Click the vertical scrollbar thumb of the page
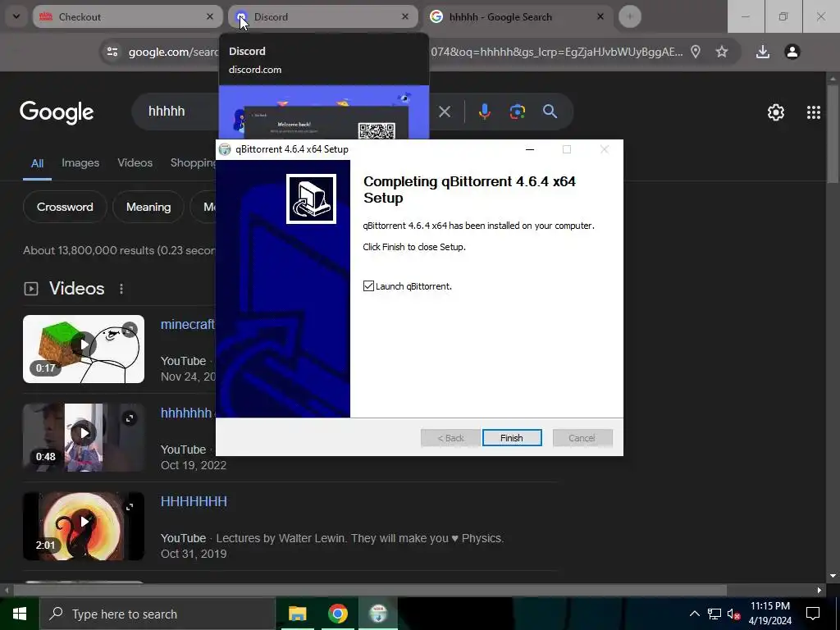This screenshot has height=630, width=840. click(833, 133)
